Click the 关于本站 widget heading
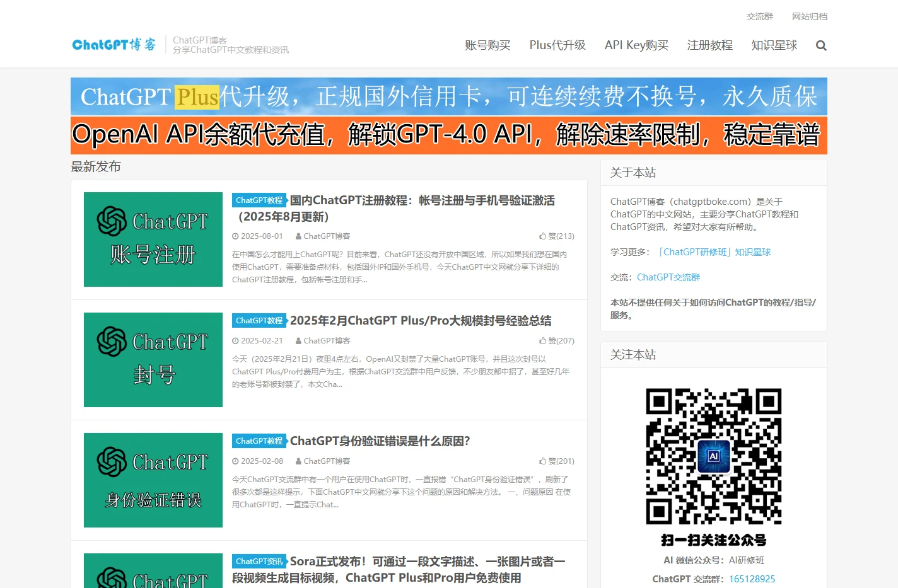This screenshot has height=588, width=898. click(x=633, y=173)
